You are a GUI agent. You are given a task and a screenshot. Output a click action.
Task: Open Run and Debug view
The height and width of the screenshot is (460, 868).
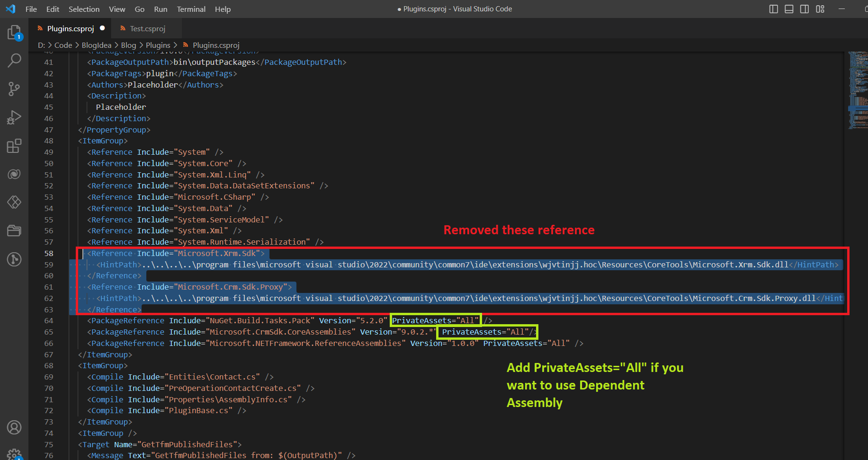point(14,117)
